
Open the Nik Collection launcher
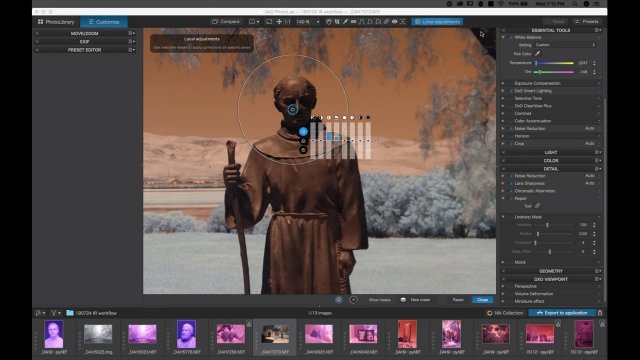(505, 313)
